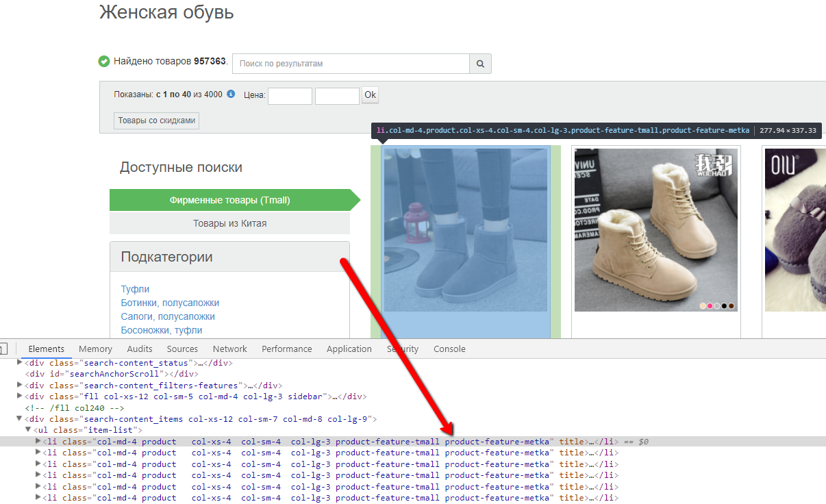The width and height of the screenshot is (826, 504).
Task: Expand the search-content_filters-features div node
Action: coord(20,385)
